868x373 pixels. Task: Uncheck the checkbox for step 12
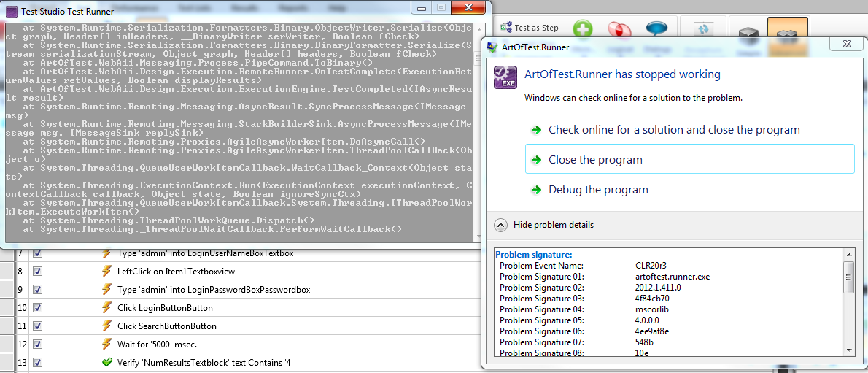(38, 345)
